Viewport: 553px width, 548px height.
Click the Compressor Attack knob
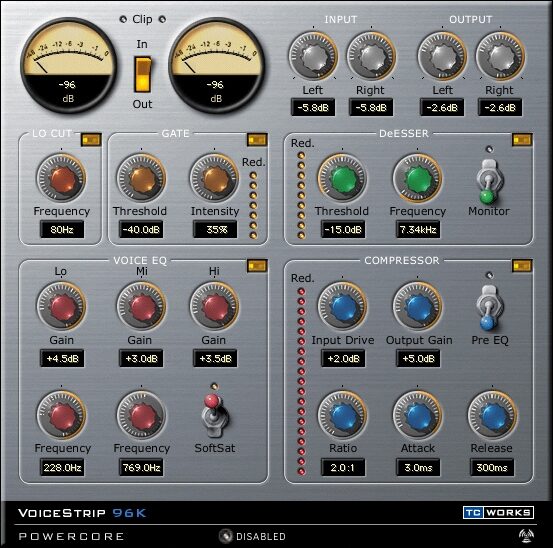point(417,415)
